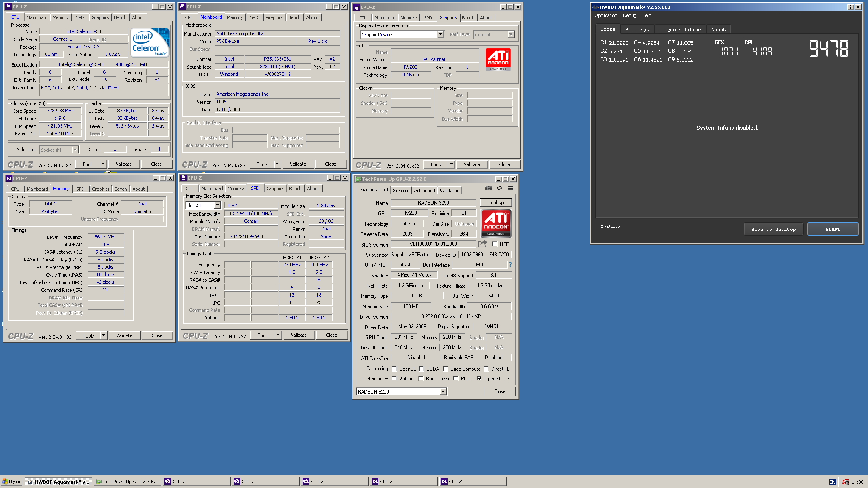Toggle the DirectML checkbox
Viewport: 868px width, 488px height.
pyautogui.click(x=487, y=369)
